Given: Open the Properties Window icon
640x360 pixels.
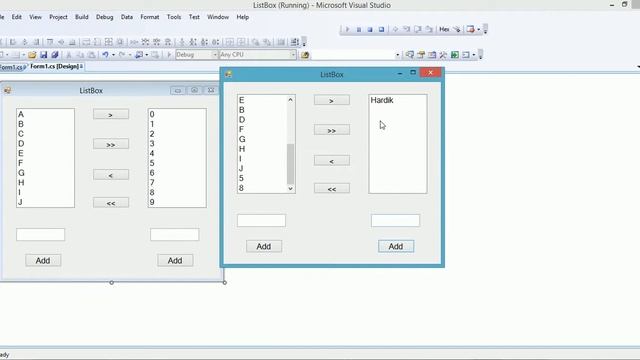Looking at the screenshot, I should click(x=421, y=55).
